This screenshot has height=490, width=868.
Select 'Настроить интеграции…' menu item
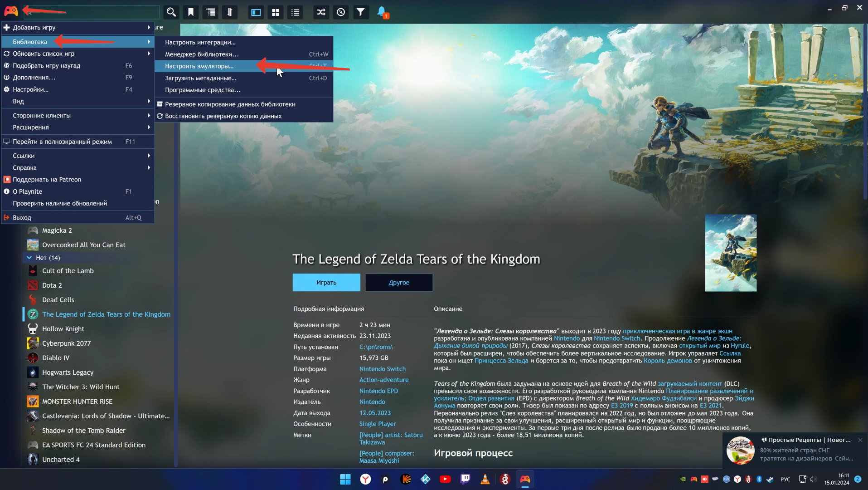click(244, 42)
